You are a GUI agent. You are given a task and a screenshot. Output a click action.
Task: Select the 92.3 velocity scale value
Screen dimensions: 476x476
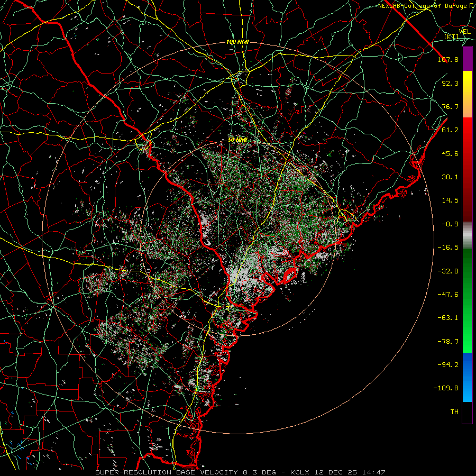click(450, 83)
